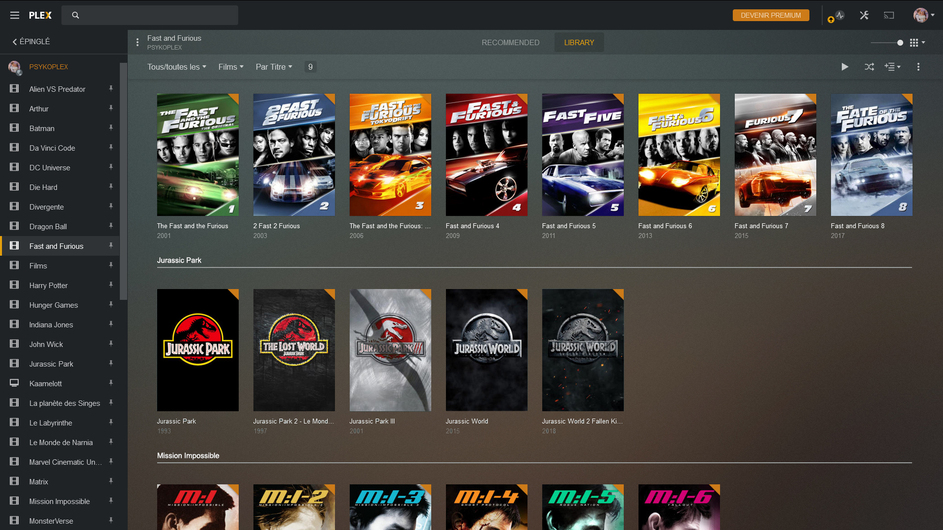
Task: Click the film icon beside Jurassic Park
Action: coord(14,363)
